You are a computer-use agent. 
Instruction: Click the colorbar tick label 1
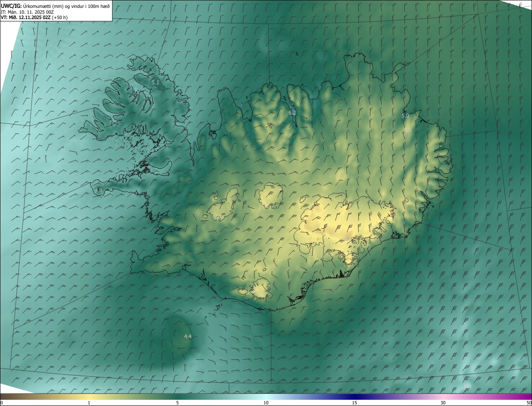89,403
